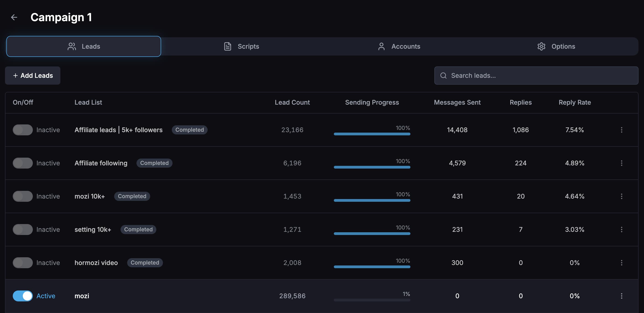This screenshot has height=313, width=644.
Task: Open the three-dot menu for setting 10k+
Action: [x=622, y=229]
